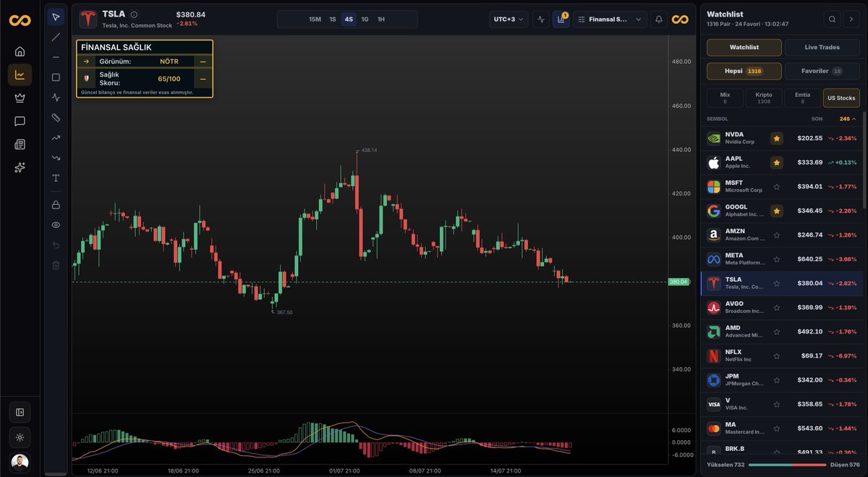Switch to the 15M timeframe
Viewport: 868px width, 477px height.
315,20
